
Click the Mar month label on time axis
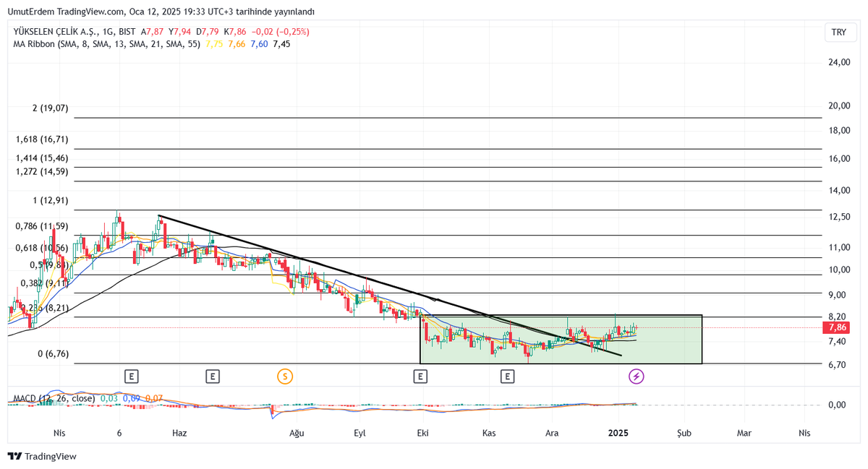(x=744, y=434)
